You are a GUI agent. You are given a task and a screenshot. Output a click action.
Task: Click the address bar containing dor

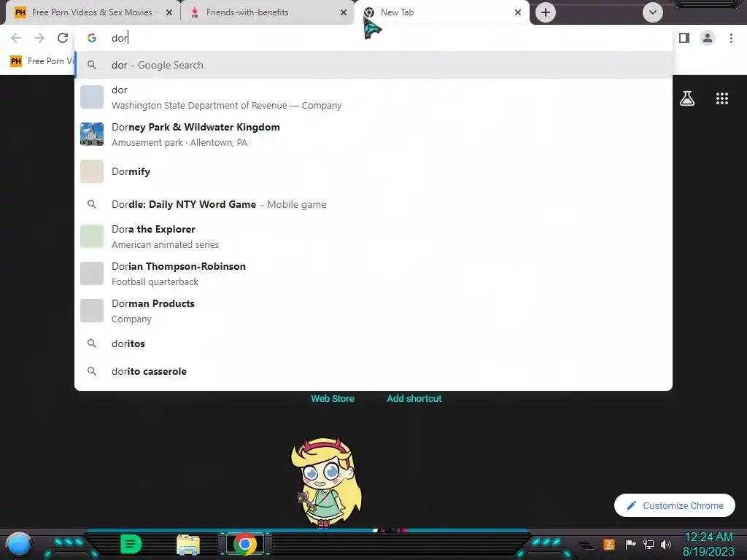373,38
